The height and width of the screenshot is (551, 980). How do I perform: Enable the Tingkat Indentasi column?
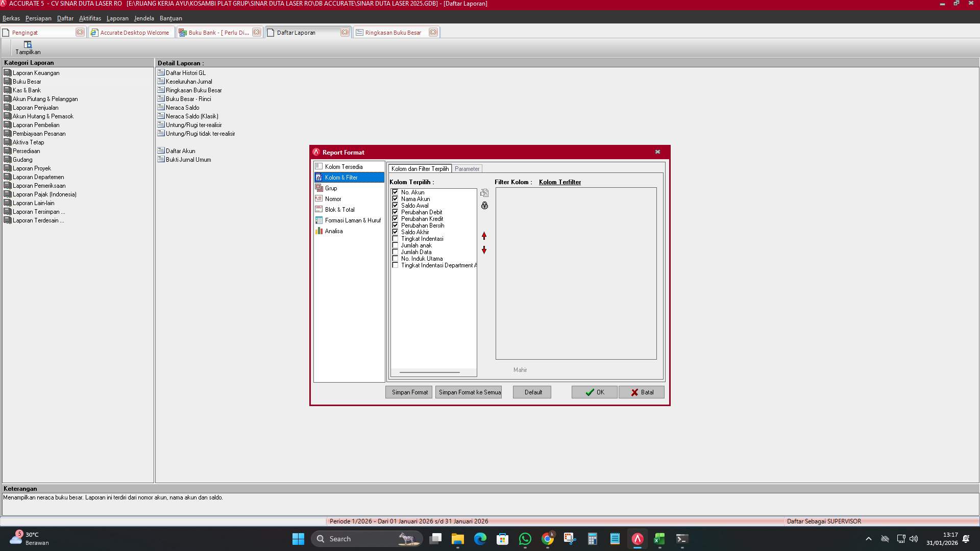click(x=396, y=238)
